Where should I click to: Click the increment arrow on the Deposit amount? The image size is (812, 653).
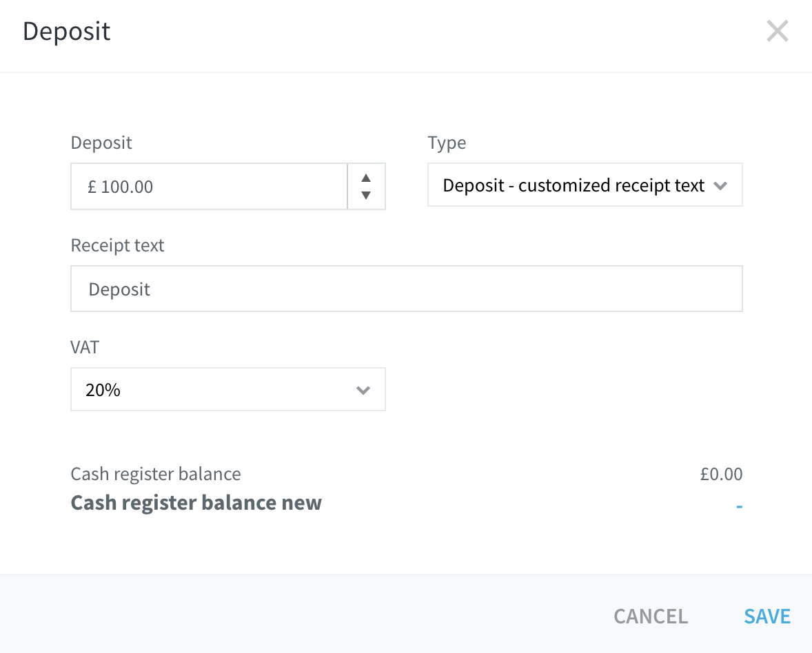(x=366, y=177)
